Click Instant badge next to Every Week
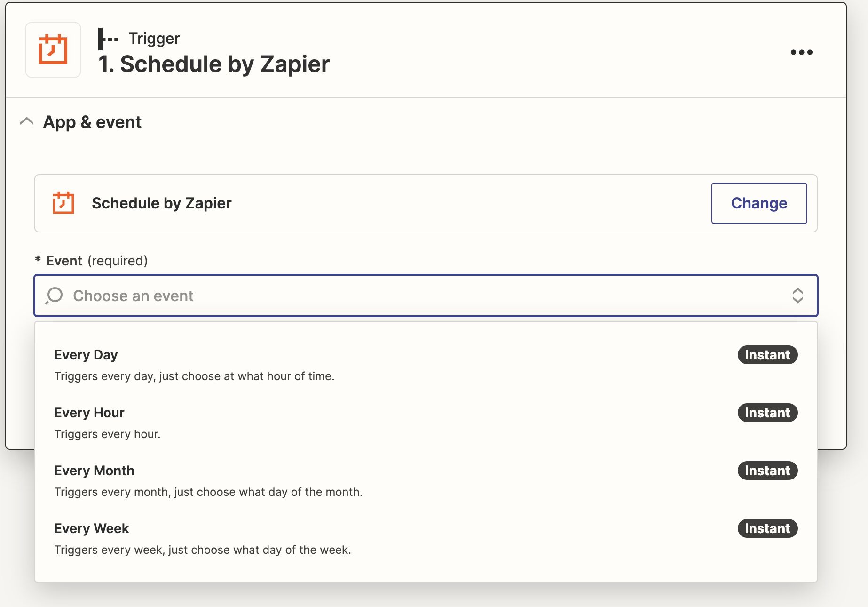This screenshot has height=607, width=868. point(767,528)
